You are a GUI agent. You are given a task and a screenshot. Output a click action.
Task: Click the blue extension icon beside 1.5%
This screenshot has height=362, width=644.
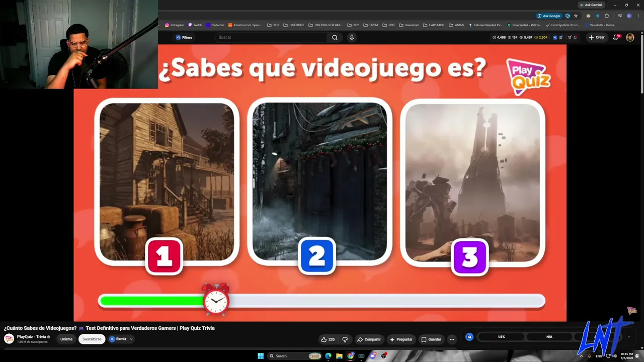click(469, 337)
